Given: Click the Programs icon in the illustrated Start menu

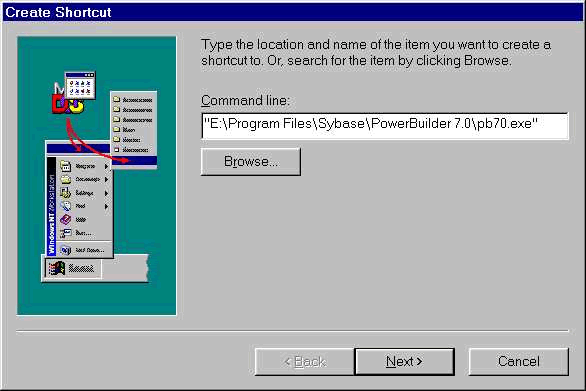Looking at the screenshot, I should [65, 166].
